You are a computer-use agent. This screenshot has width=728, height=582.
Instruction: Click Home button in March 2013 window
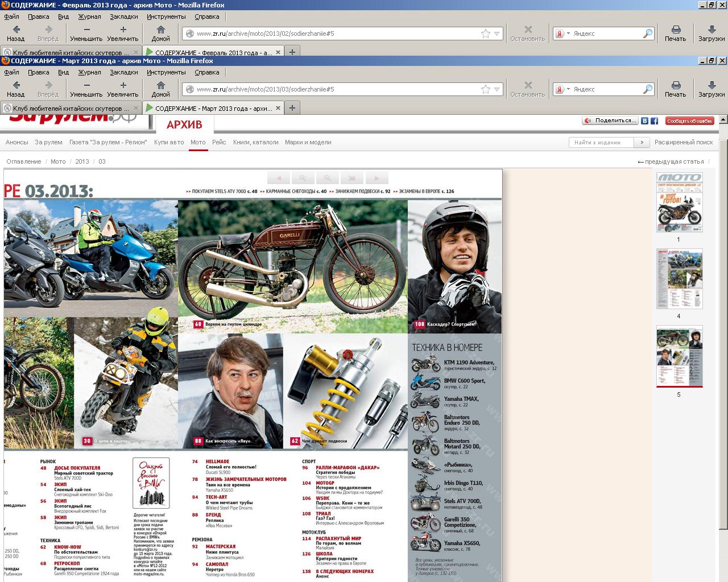[x=160, y=89]
